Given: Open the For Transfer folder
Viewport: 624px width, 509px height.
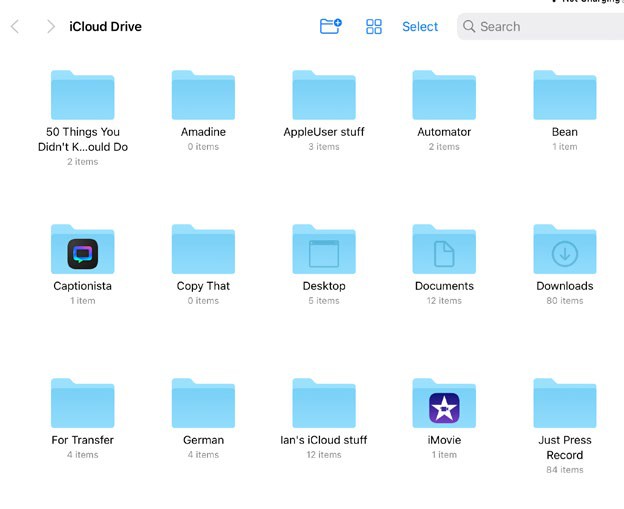Looking at the screenshot, I should pyautogui.click(x=82, y=404).
